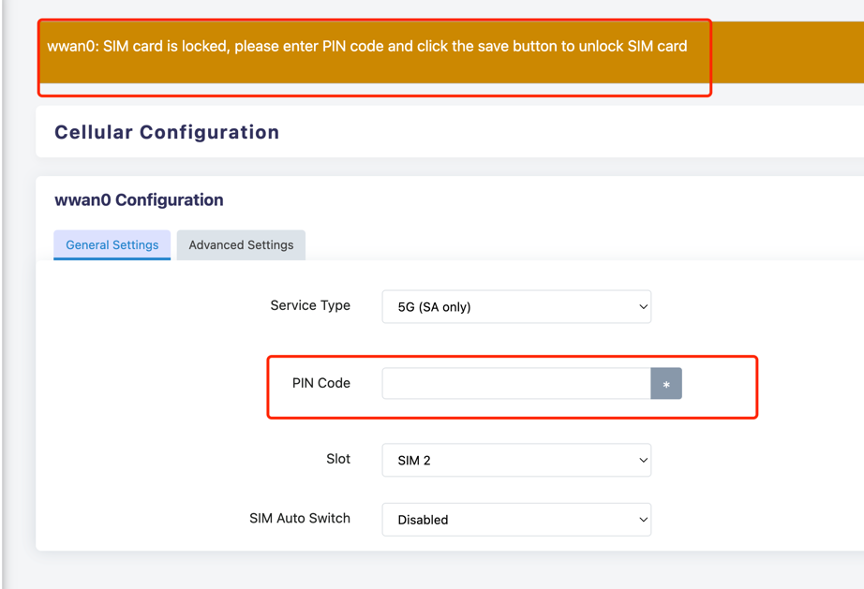Click inside the empty PIN Code field

[x=516, y=383]
